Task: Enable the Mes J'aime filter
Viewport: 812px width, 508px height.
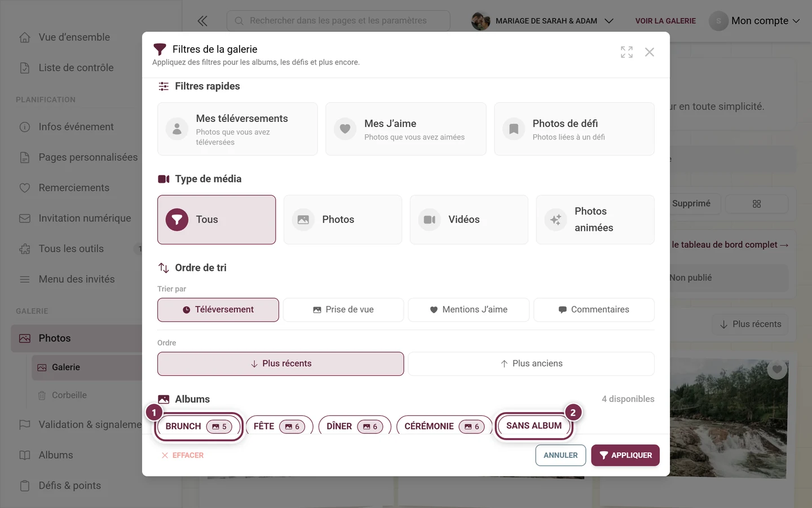Action: tap(406, 129)
